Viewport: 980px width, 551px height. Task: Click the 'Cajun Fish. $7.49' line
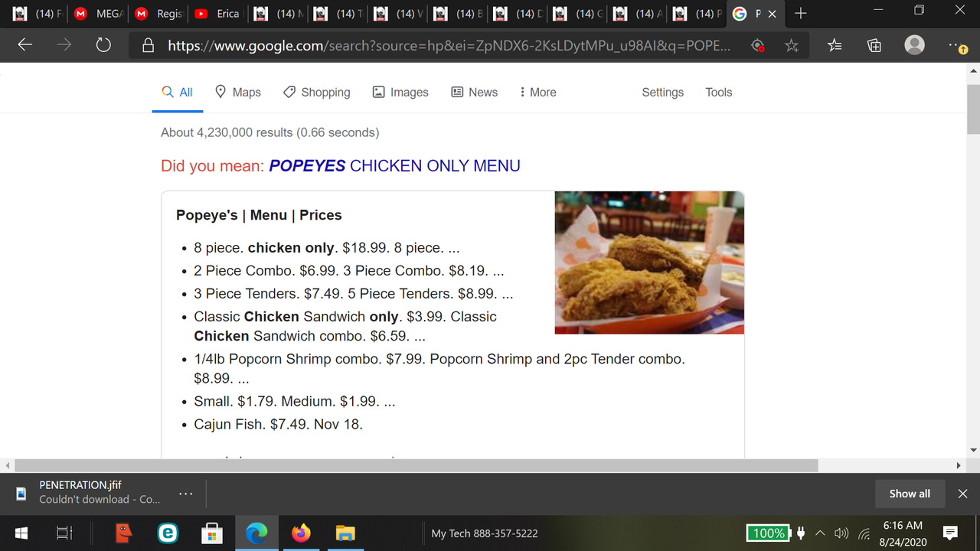coord(278,424)
